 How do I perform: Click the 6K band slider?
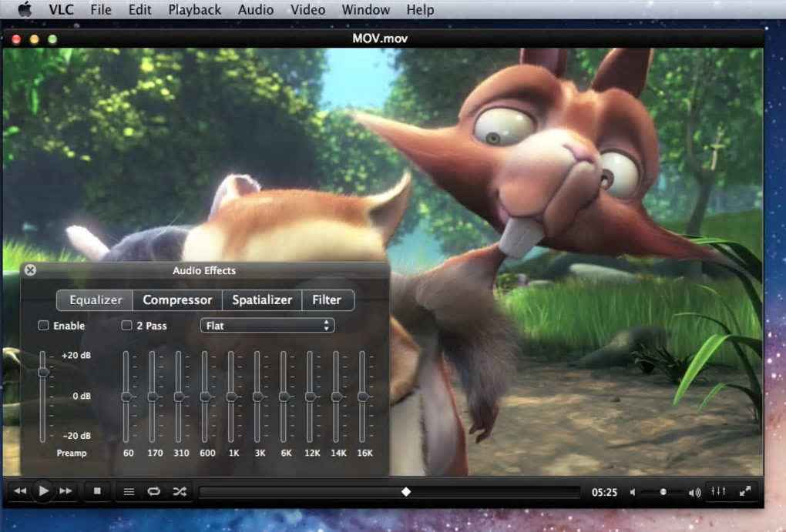coord(284,396)
